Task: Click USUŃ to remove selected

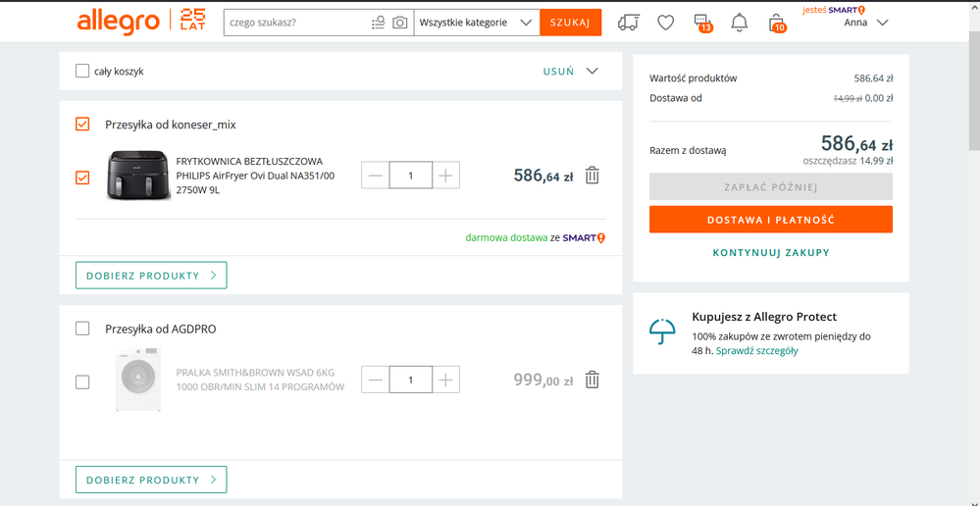Action: coord(558,72)
